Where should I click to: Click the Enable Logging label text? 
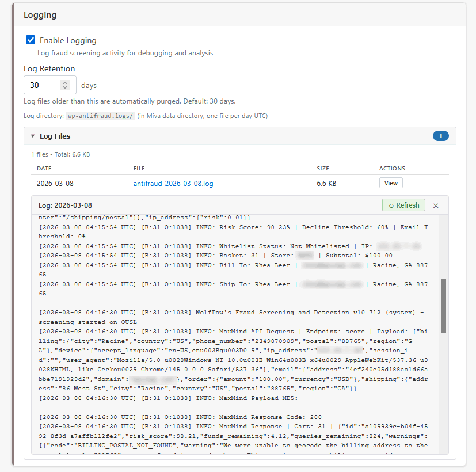68,40
